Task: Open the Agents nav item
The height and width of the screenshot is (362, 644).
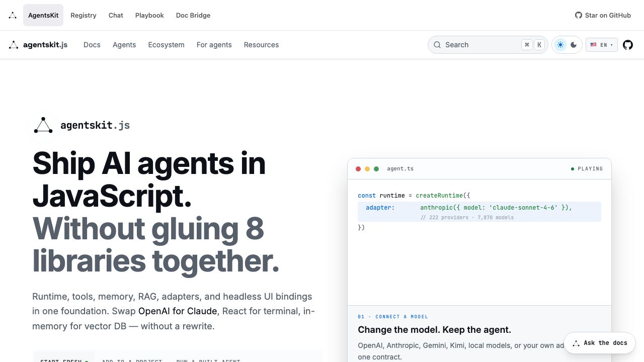Action: click(124, 45)
